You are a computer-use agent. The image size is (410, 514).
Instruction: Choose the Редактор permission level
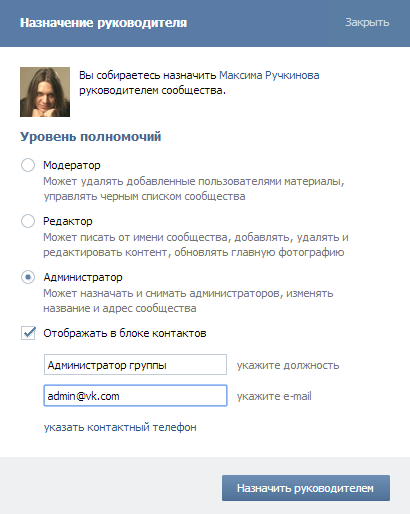click(28, 221)
